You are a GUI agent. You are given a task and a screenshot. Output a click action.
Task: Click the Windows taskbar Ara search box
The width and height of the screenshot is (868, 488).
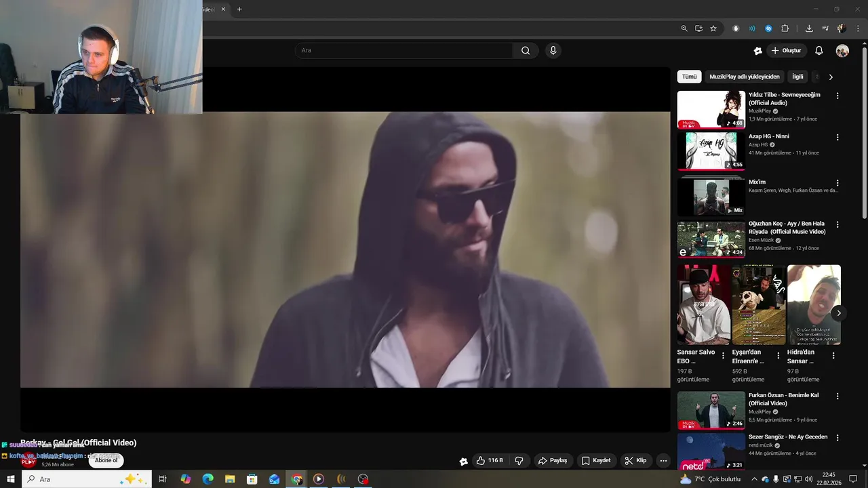pos(87,479)
